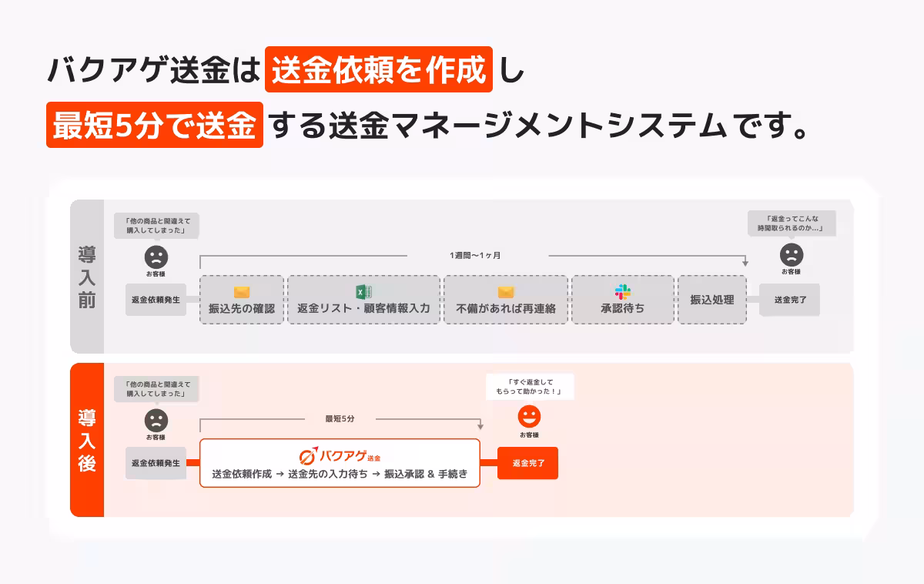Click the sad face customer icon in 導入後

(156, 420)
